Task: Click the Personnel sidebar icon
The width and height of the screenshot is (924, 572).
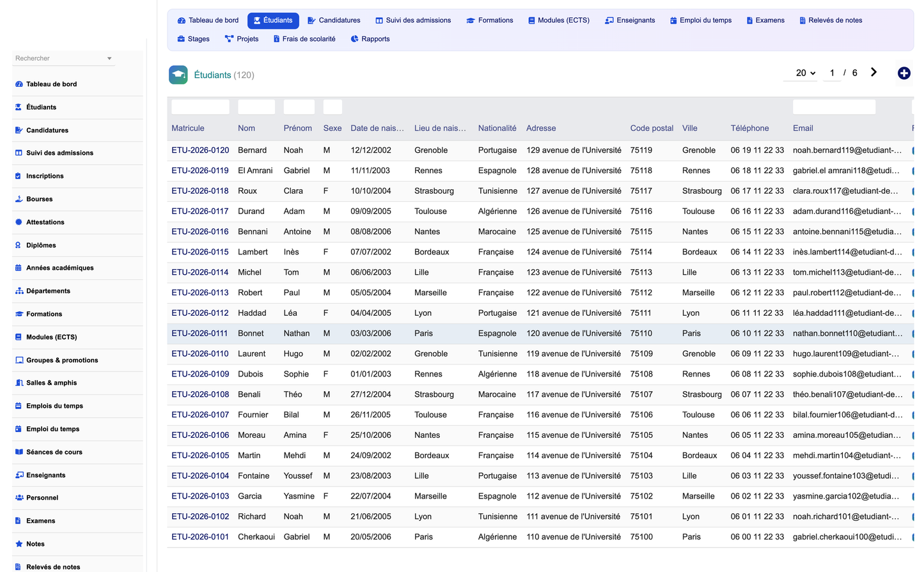Action: point(19,497)
